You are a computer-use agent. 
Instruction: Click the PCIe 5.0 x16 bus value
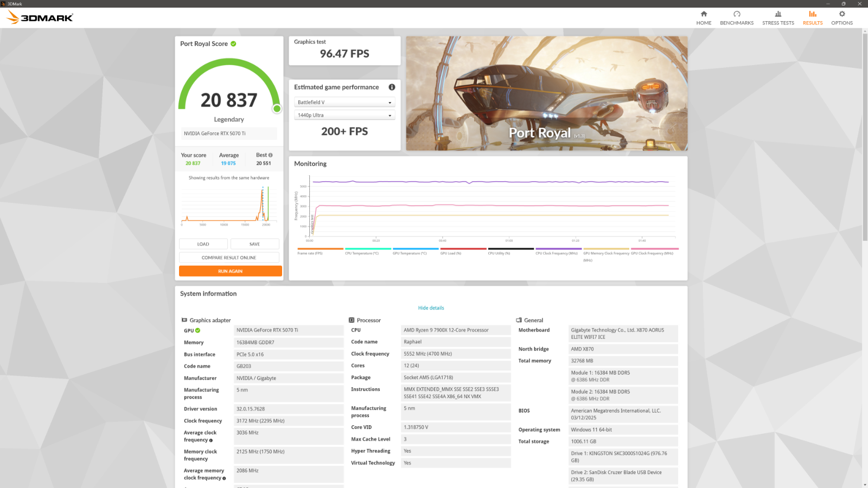pyautogui.click(x=289, y=355)
